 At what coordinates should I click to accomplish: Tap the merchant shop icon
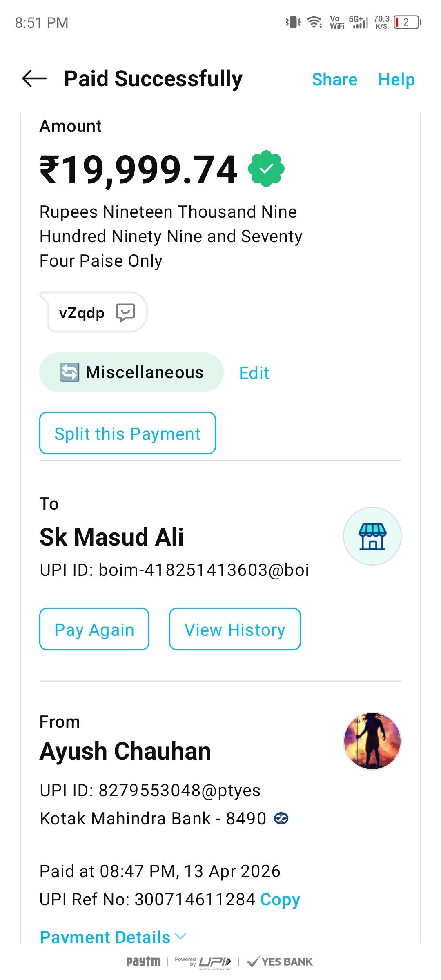[x=372, y=536]
